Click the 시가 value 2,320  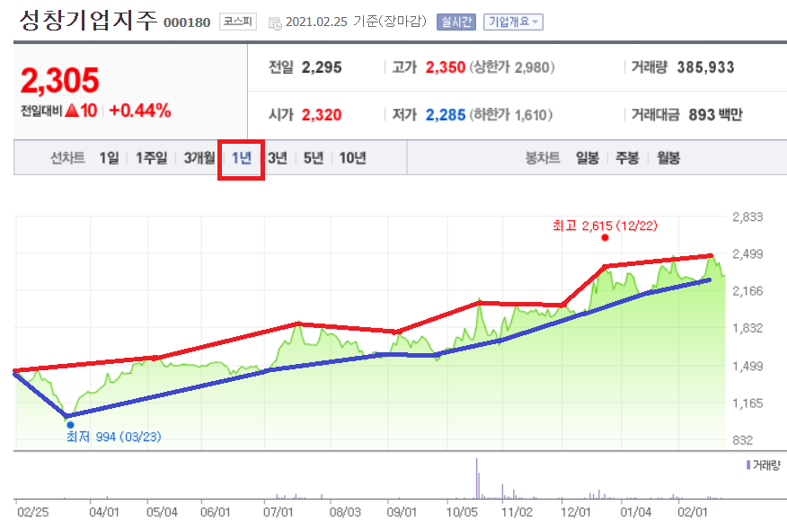[322, 115]
